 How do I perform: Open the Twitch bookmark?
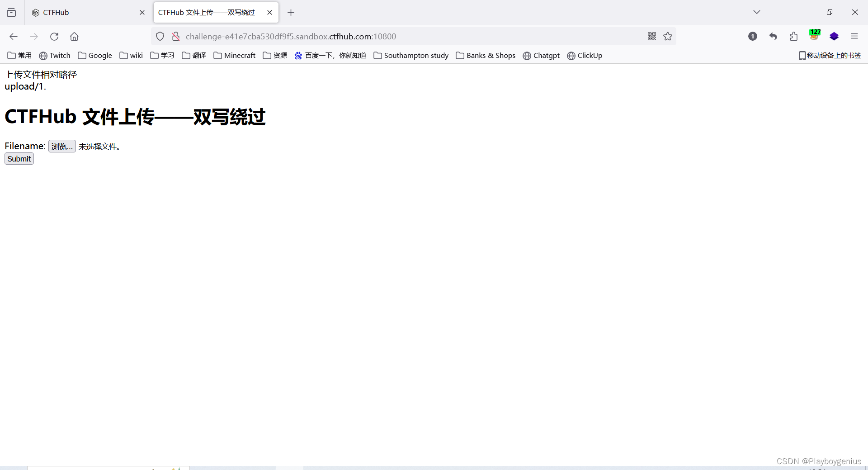coord(55,56)
